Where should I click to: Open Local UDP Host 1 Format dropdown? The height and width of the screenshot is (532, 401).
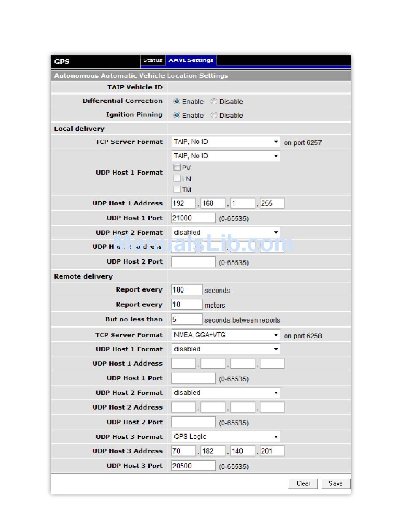pos(226,156)
